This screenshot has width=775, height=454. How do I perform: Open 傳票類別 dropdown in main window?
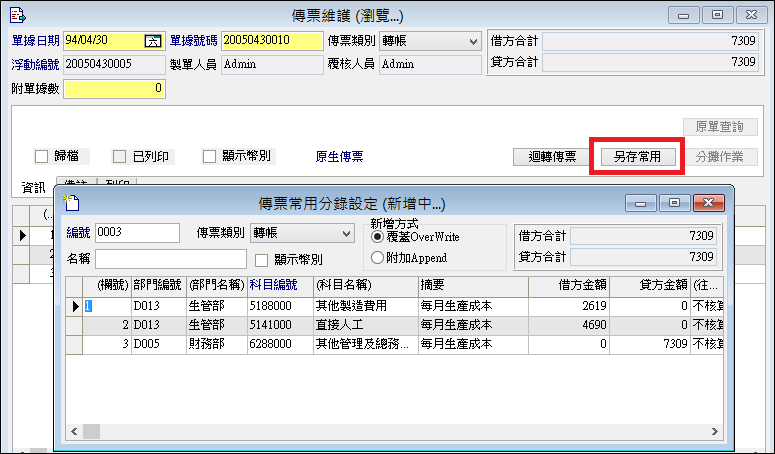click(472, 41)
